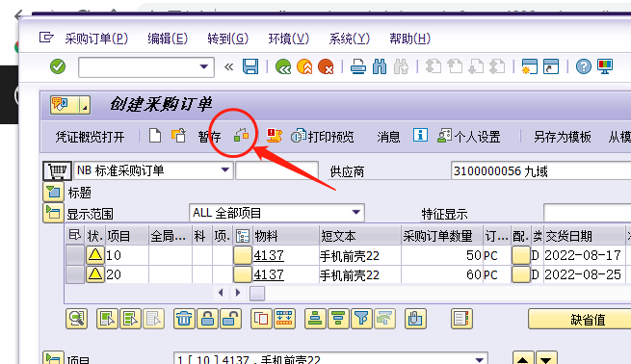Select row selector for item 10
Screen dimensions: 631x364
pyautogui.click(x=75, y=255)
